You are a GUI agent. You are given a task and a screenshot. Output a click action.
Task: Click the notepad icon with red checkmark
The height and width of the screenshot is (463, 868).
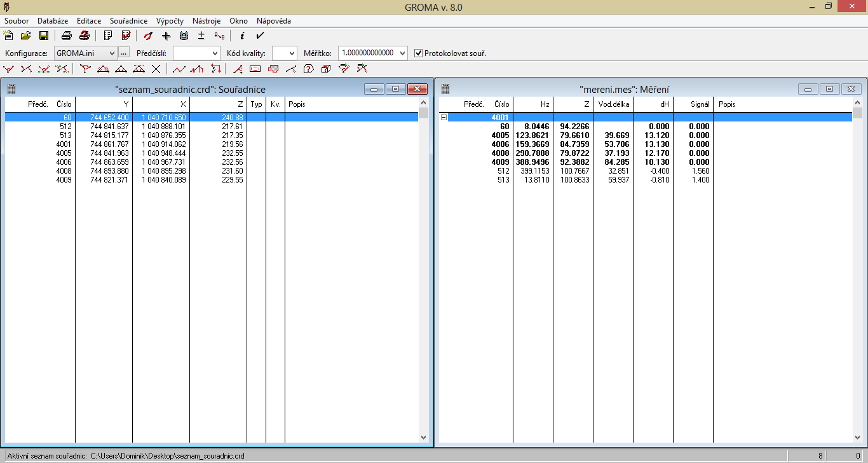tap(126, 36)
